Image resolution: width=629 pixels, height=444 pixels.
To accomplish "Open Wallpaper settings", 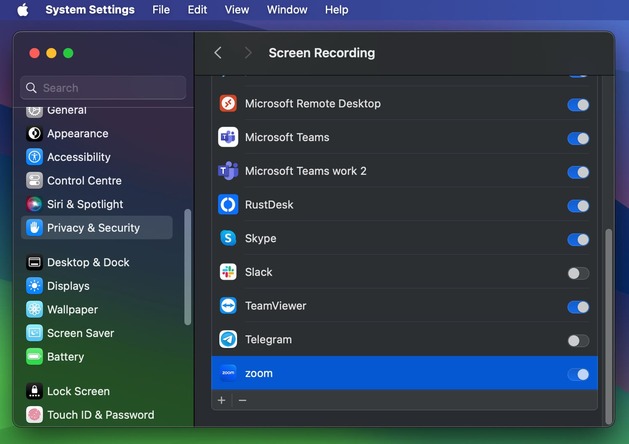I will coord(97,309).
